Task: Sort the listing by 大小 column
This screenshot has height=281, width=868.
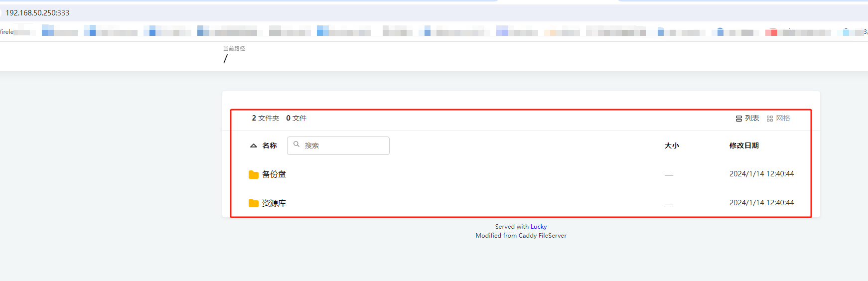Action: [671, 145]
